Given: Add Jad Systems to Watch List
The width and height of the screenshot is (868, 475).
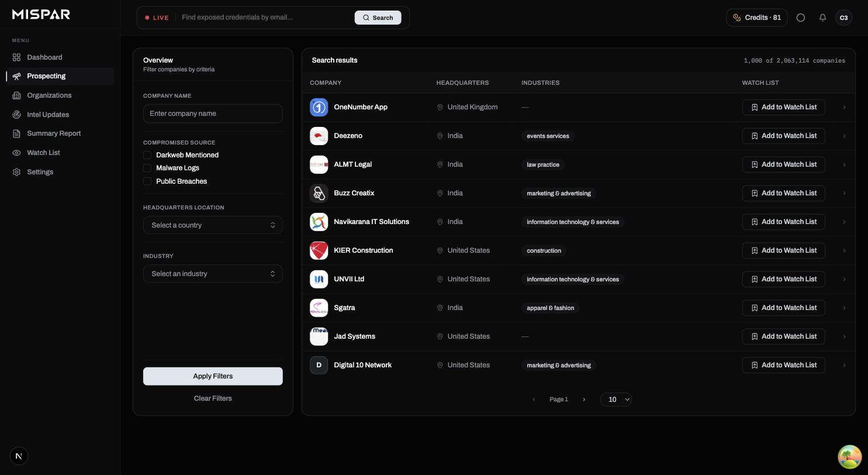Looking at the screenshot, I should point(783,336).
